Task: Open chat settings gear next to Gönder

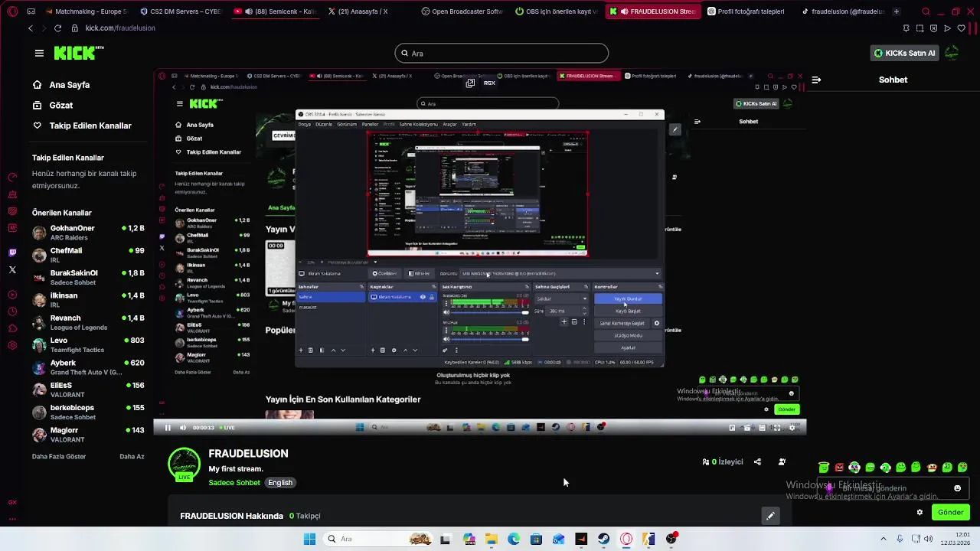Action: pos(920,513)
